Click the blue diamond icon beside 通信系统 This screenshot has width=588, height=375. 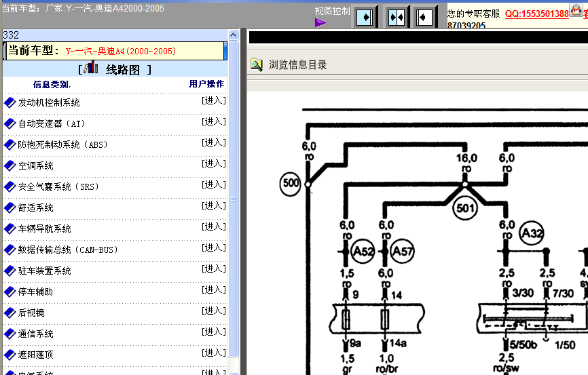click(10, 334)
